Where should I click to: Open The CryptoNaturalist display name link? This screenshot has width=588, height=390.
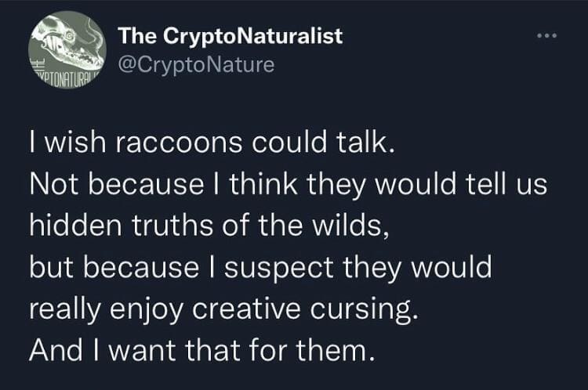[230, 36]
